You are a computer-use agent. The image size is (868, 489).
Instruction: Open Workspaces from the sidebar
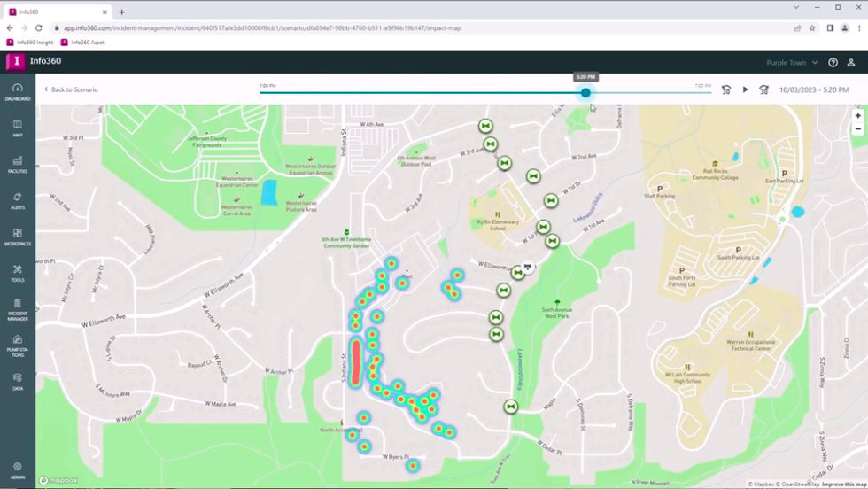tap(18, 237)
